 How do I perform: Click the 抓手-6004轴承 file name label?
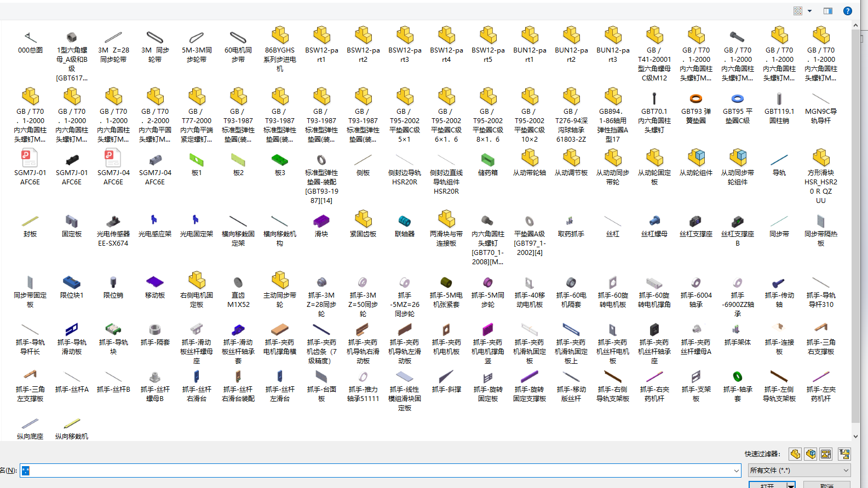click(x=696, y=300)
